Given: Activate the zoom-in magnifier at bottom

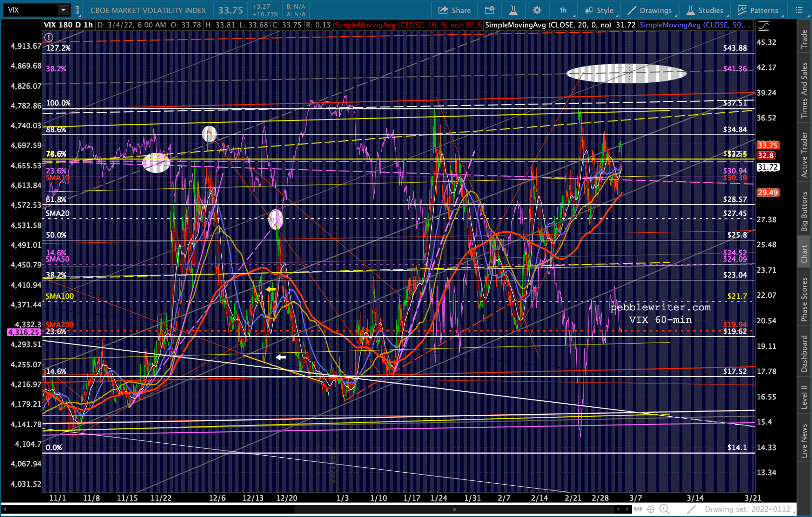Looking at the screenshot, I should (664, 509).
